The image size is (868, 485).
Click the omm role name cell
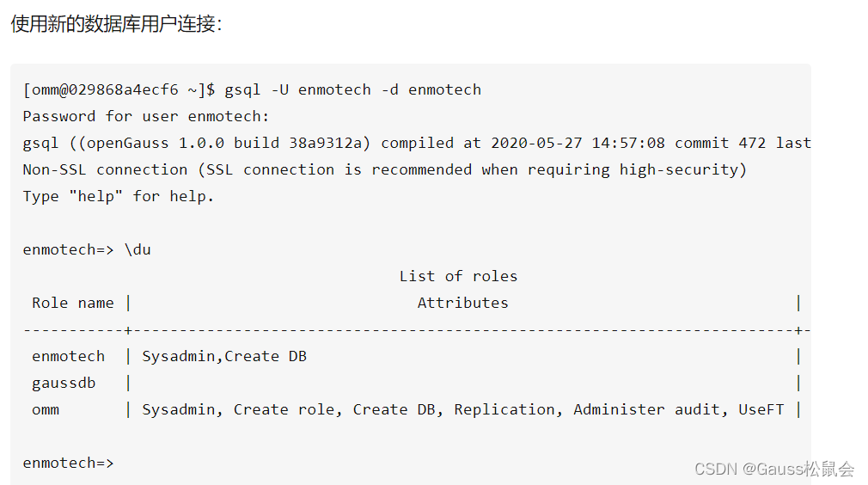coord(46,409)
